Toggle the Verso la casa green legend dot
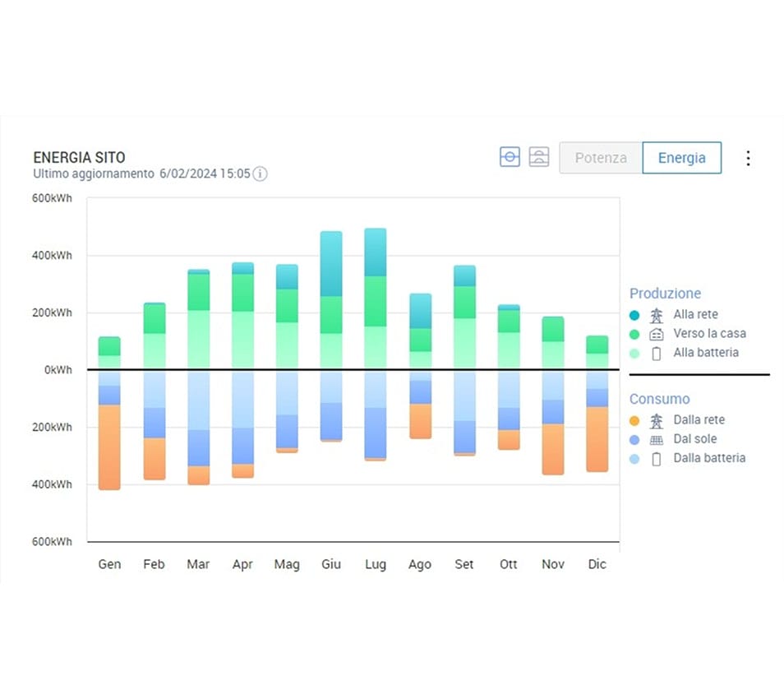 click(x=634, y=334)
